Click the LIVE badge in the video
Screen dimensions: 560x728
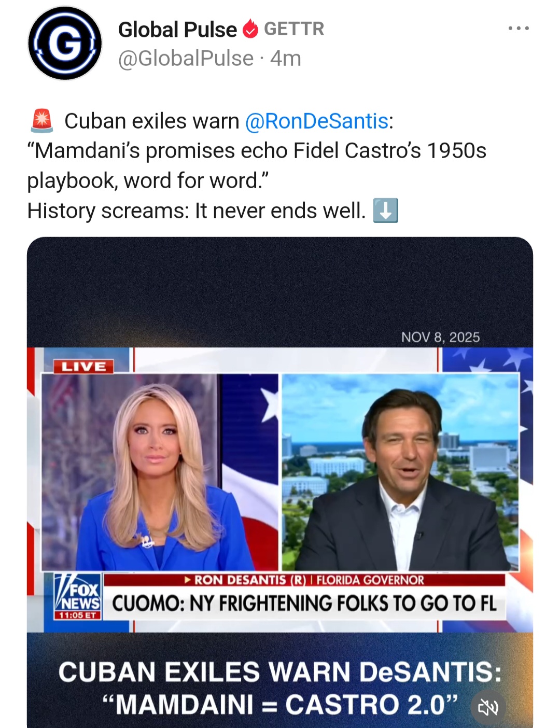point(84,367)
